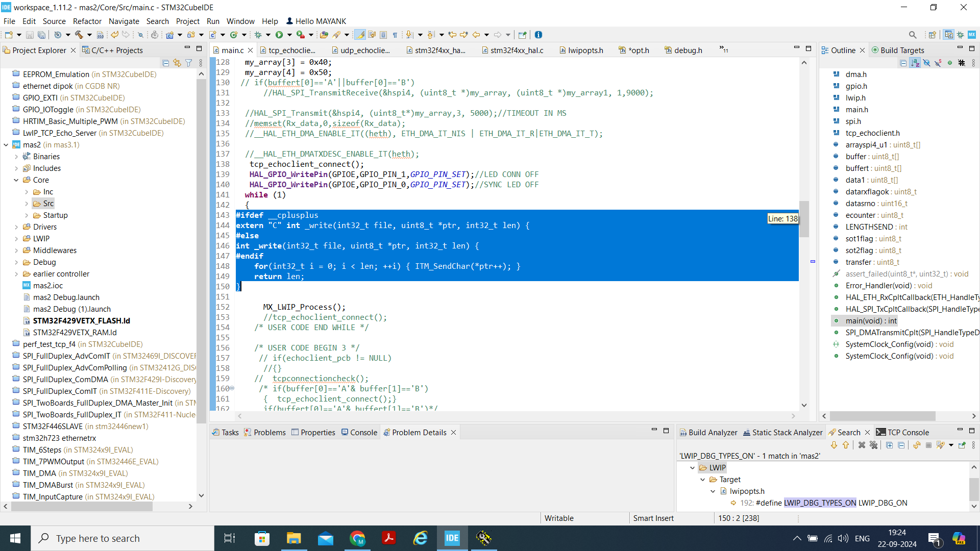Toggle alphabetical Sort in the Outline view
Viewport: 980px width, 551px height.
(x=915, y=63)
